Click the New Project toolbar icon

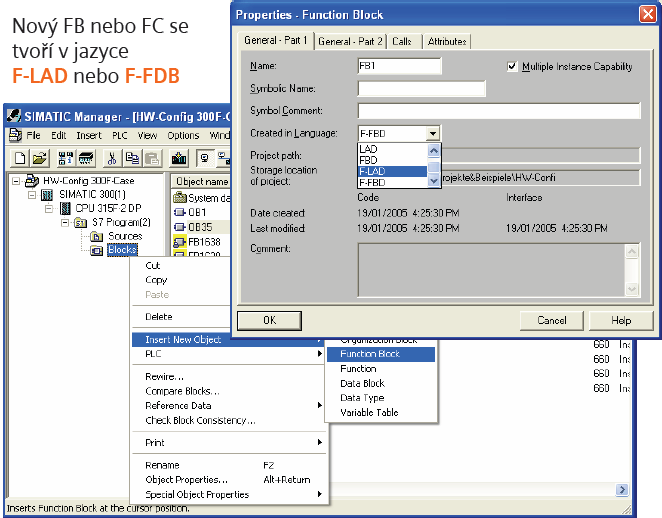point(19,158)
